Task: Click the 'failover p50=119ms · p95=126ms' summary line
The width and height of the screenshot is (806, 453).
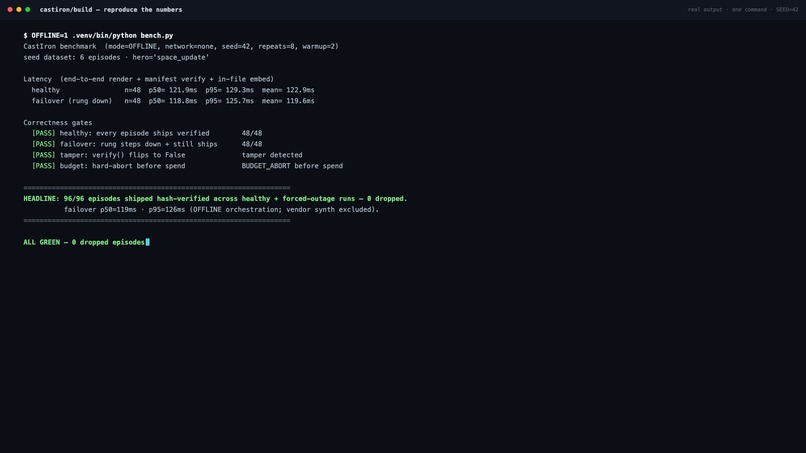Action: click(221, 210)
